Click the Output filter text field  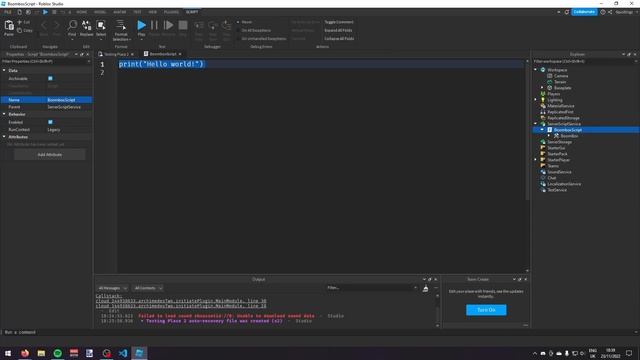371,288
